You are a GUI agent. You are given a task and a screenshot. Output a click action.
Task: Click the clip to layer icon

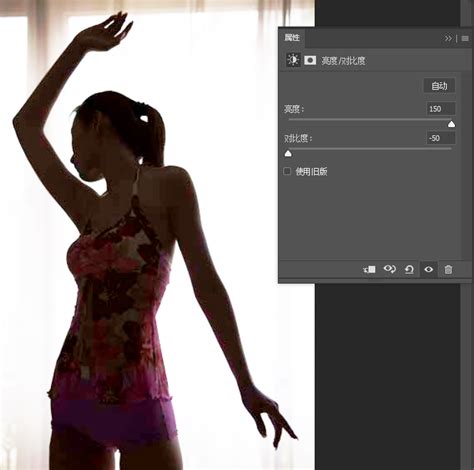pos(369,269)
